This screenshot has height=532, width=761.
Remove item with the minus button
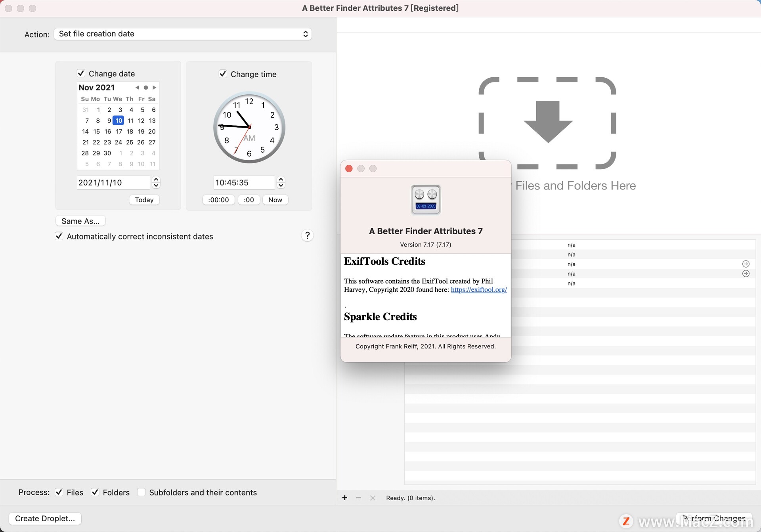[x=359, y=498]
